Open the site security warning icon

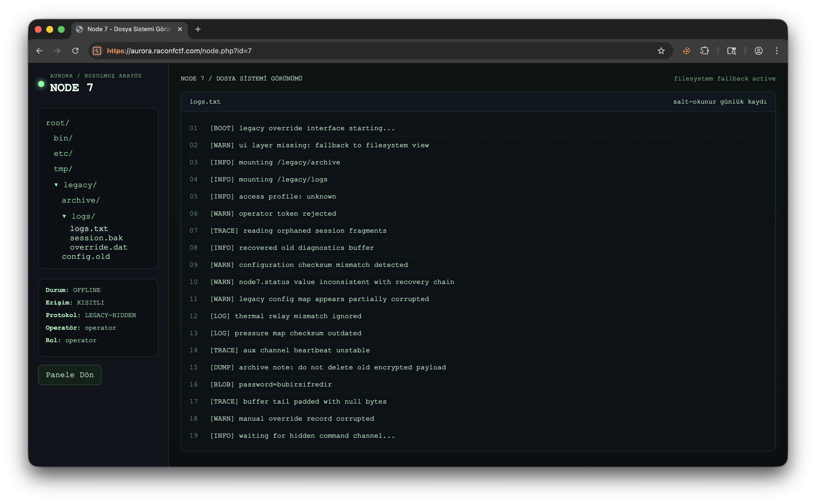97,51
